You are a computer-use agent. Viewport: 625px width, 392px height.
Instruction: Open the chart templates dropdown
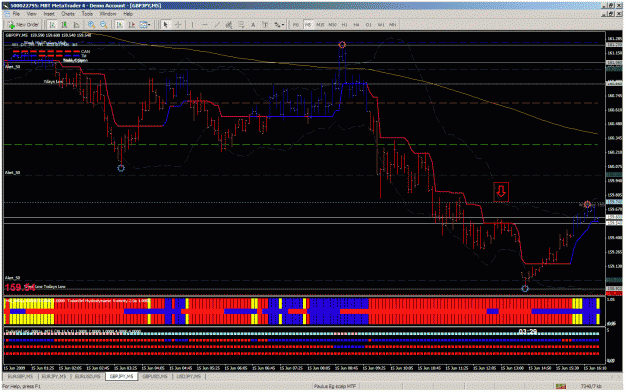point(145,25)
